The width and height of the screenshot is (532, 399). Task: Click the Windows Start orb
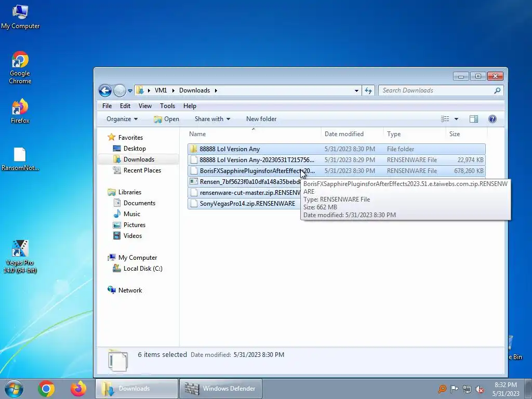[14, 389]
